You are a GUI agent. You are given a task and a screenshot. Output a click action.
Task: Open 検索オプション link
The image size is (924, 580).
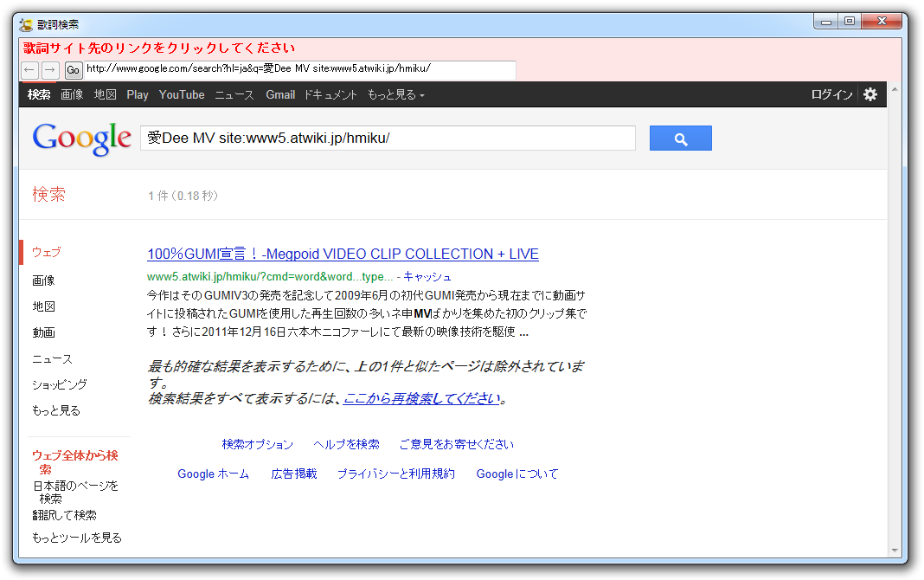point(258,444)
